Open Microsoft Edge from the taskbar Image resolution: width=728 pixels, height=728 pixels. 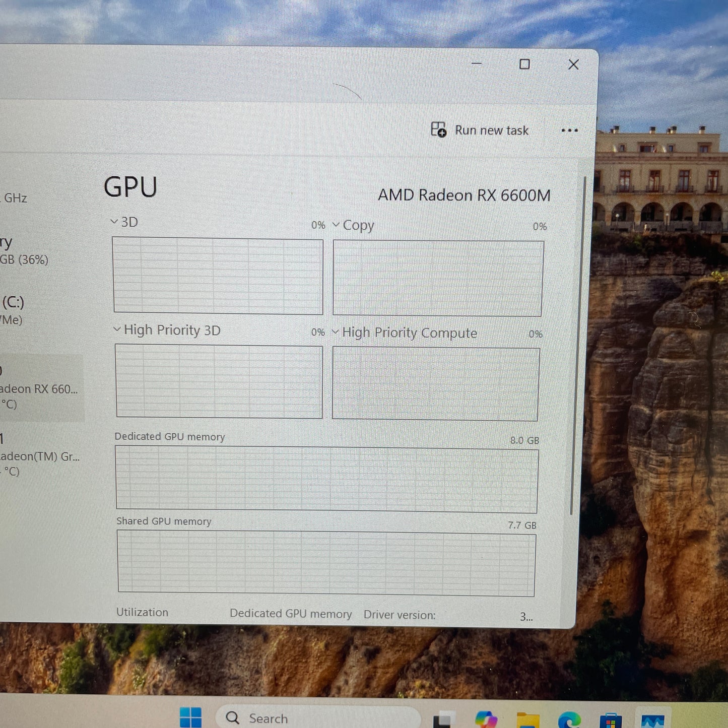569,719
